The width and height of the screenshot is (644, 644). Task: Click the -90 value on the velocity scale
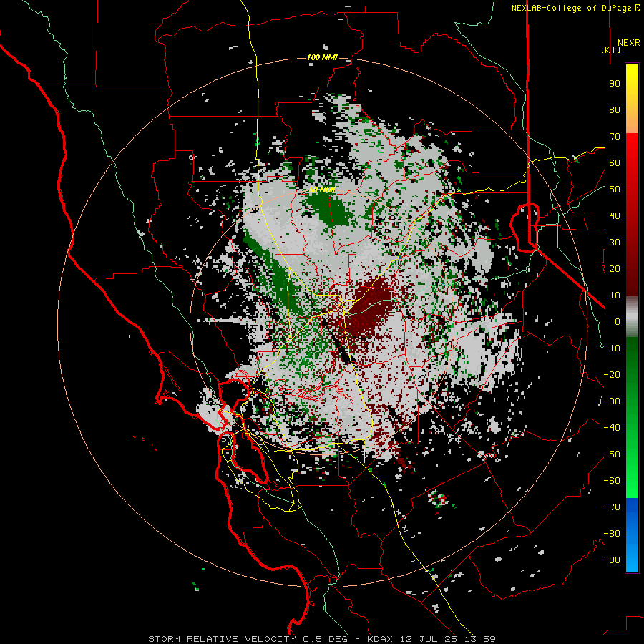[x=612, y=560]
